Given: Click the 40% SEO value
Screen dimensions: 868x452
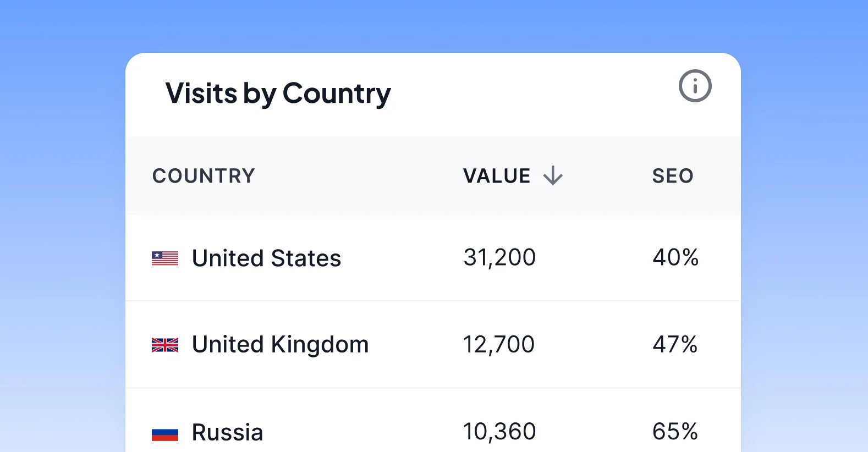Looking at the screenshot, I should (x=675, y=257).
